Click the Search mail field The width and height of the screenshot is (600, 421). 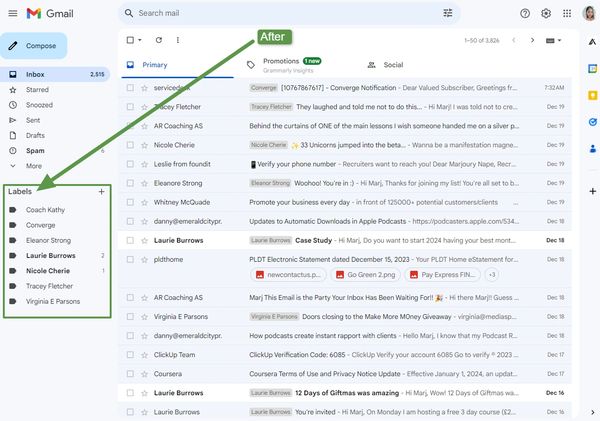pos(289,13)
